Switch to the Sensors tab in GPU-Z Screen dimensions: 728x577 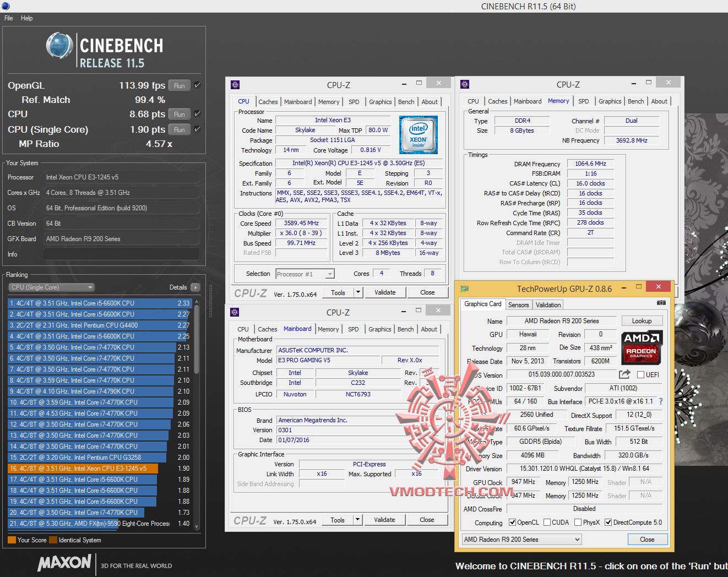(x=518, y=305)
